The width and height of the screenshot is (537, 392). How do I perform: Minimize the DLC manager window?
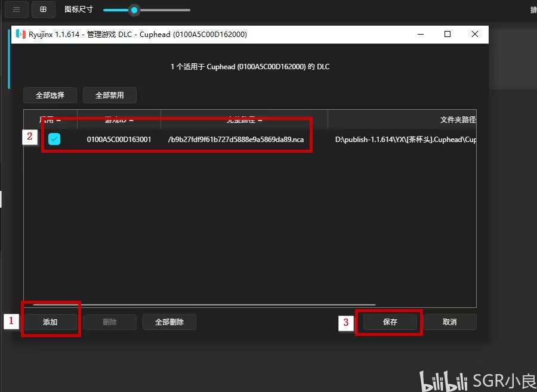pos(421,34)
